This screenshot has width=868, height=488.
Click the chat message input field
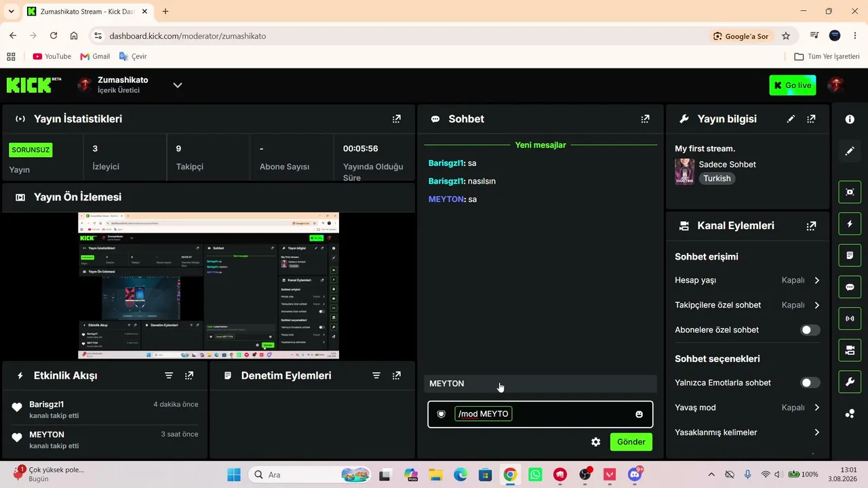[x=540, y=414]
